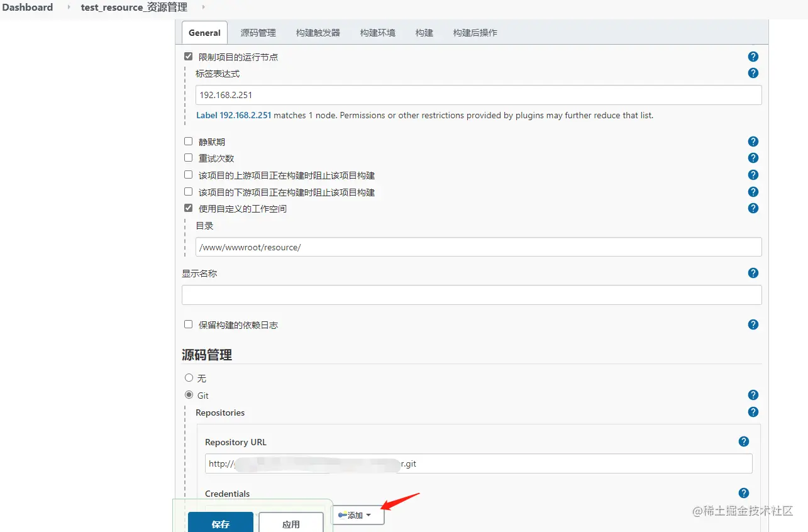Open help for 限制项目的运行节点
This screenshot has width=808, height=532.
pyautogui.click(x=753, y=57)
